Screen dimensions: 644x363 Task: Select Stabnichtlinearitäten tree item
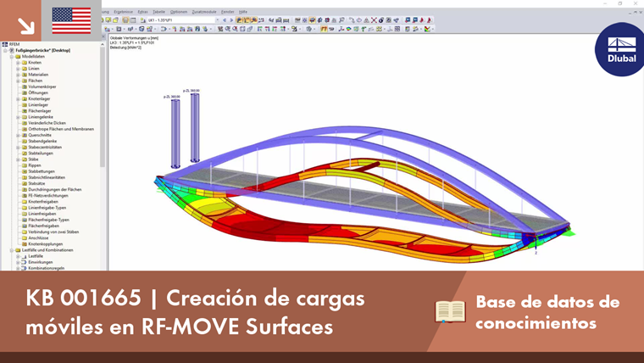tap(47, 177)
